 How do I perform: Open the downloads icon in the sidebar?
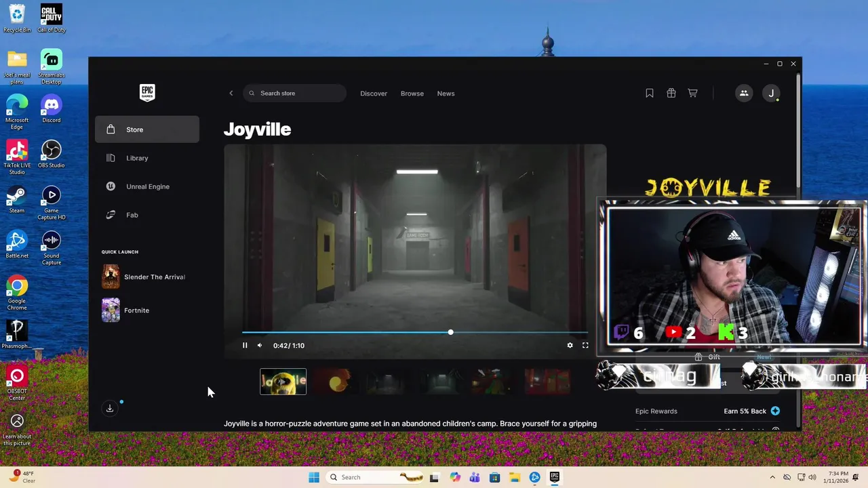click(110, 408)
